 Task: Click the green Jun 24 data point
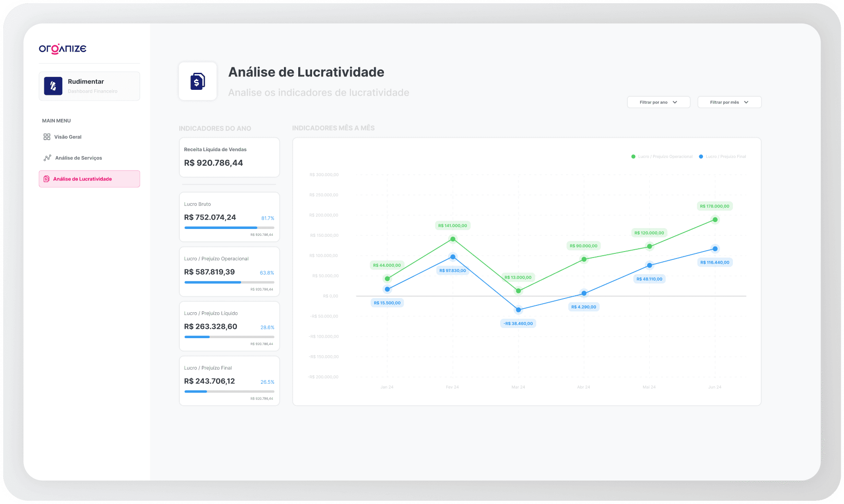[715, 220]
